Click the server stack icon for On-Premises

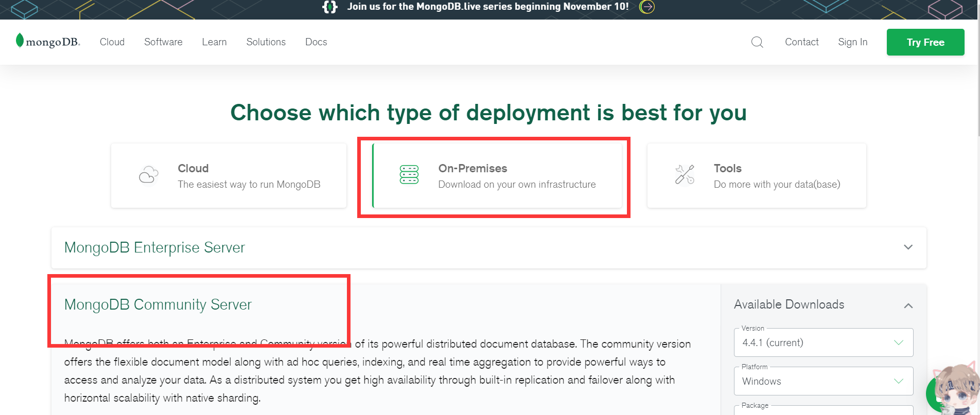409,175
